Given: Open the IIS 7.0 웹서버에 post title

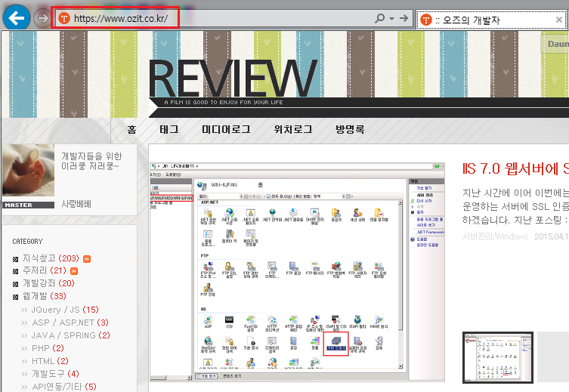Looking at the screenshot, I should coord(515,168).
